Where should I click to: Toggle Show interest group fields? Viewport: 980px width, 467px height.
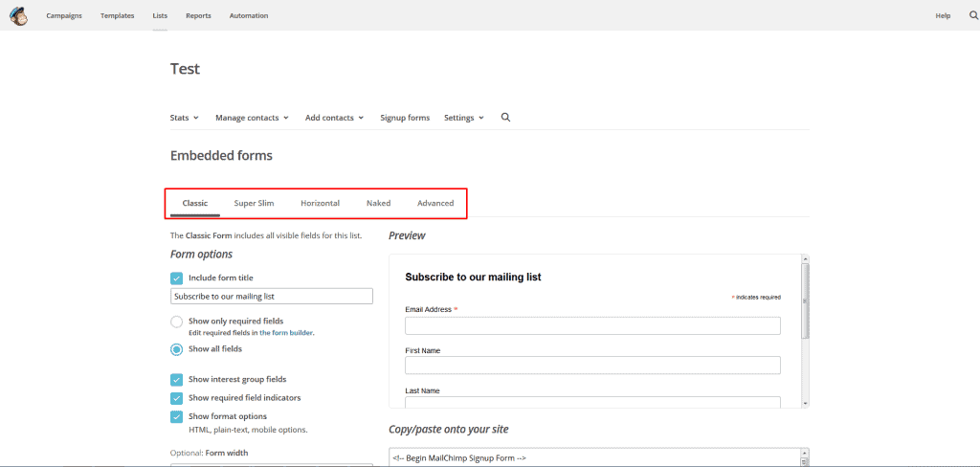click(x=177, y=380)
